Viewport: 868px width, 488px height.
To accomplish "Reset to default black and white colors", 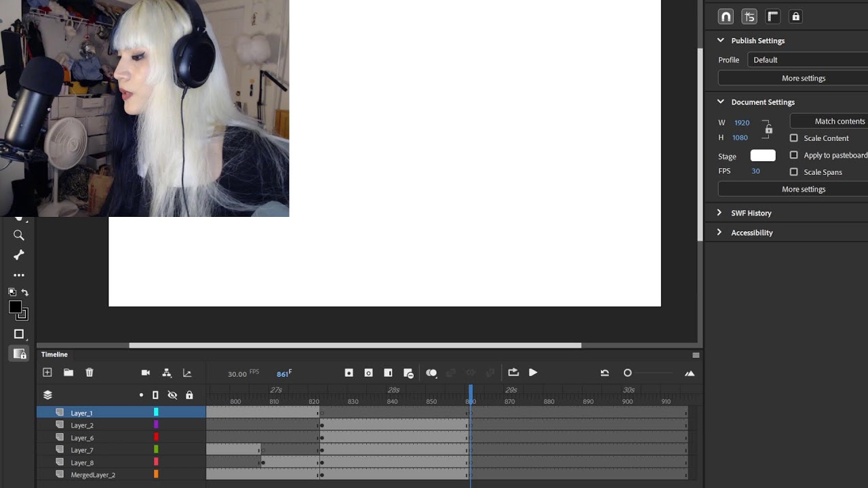I will 12,292.
